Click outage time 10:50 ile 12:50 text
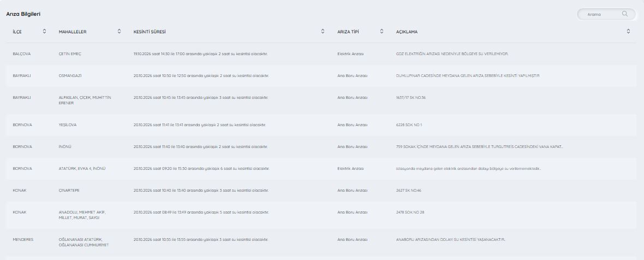Screen dimensions: 644x260 pyautogui.click(x=200, y=75)
